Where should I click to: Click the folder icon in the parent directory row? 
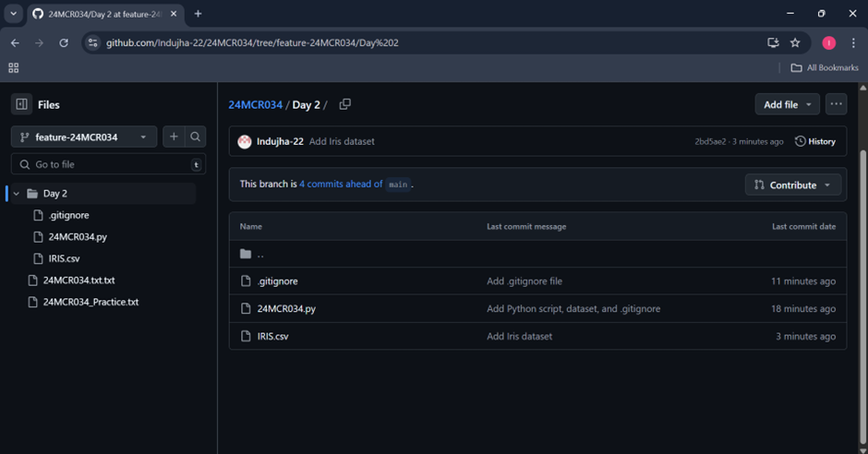pos(246,254)
